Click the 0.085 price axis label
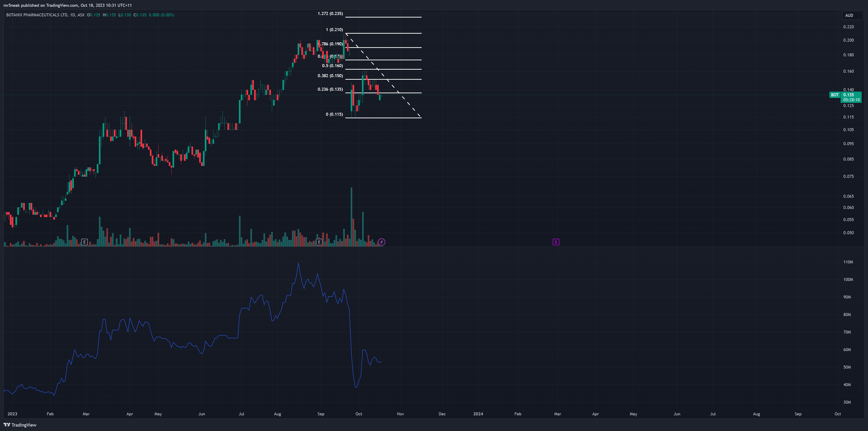This screenshot has width=868, height=431. tap(848, 159)
